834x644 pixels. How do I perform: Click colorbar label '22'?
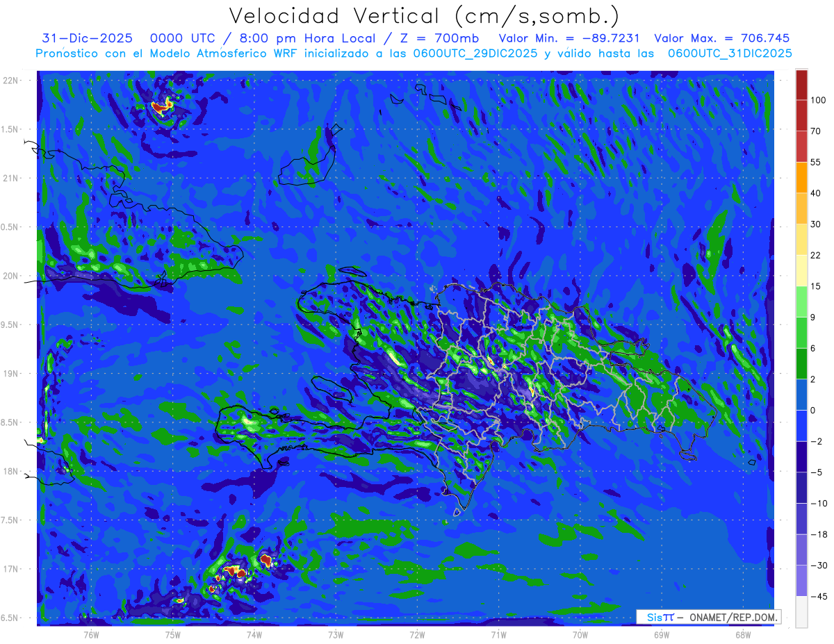[x=816, y=255]
